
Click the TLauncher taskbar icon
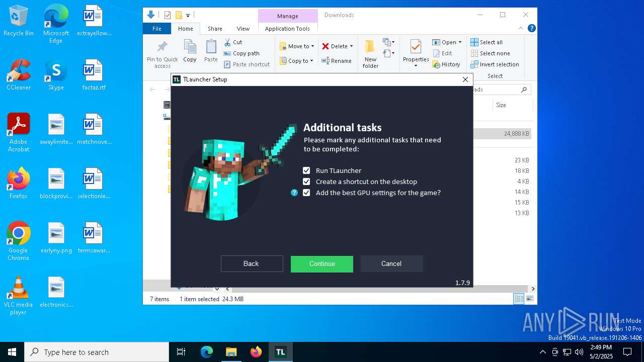[x=280, y=352]
